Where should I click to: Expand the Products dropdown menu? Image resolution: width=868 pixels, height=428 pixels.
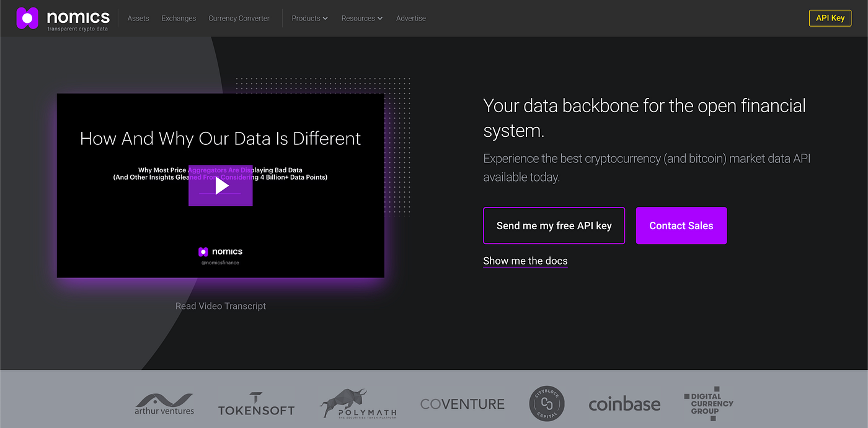coord(309,19)
